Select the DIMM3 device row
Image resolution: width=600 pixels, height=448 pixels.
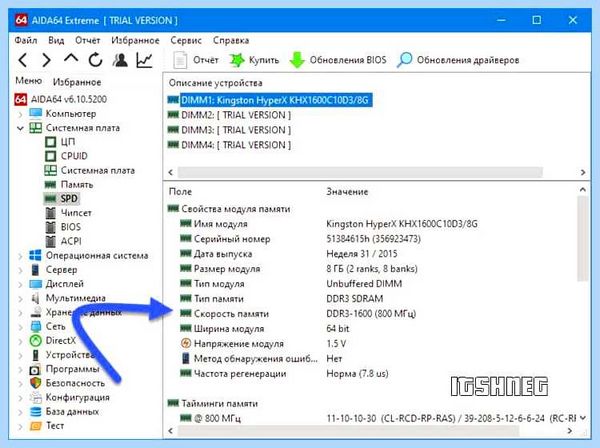[x=229, y=130]
